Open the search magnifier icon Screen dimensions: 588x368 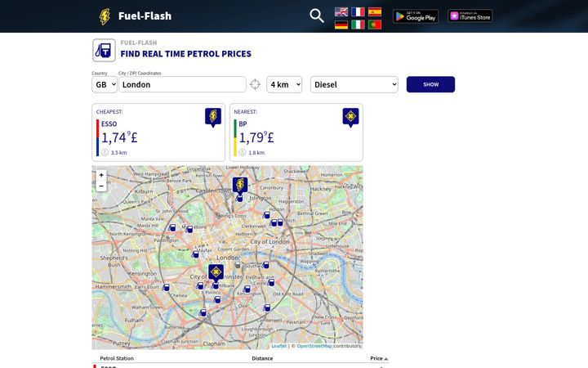coord(317,16)
